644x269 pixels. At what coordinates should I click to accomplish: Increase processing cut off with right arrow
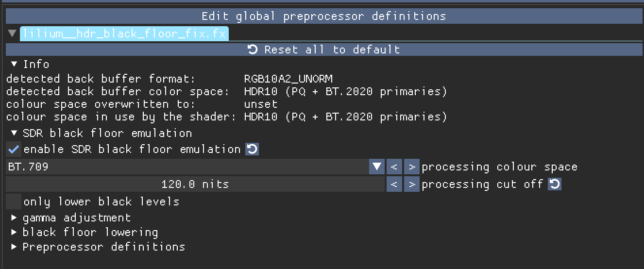click(x=411, y=185)
